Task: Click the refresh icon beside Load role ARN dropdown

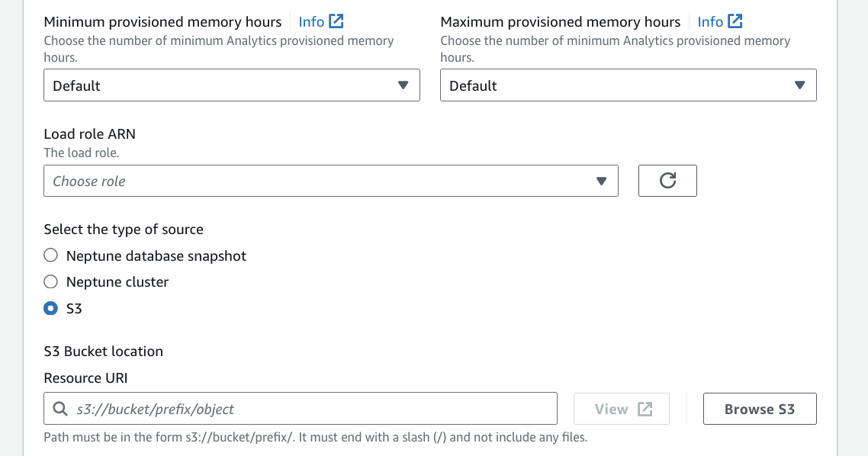Action: click(667, 181)
